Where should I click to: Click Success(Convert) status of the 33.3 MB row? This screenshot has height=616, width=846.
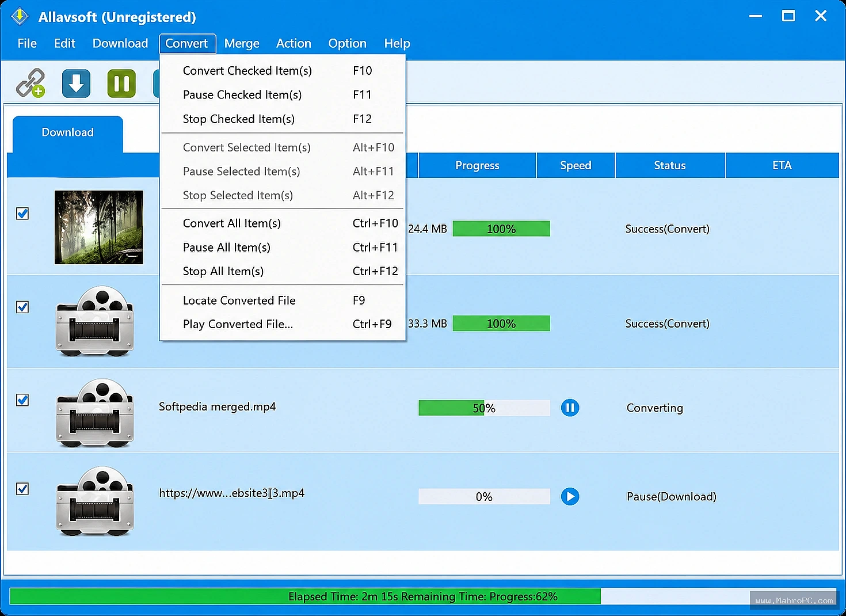tap(668, 324)
